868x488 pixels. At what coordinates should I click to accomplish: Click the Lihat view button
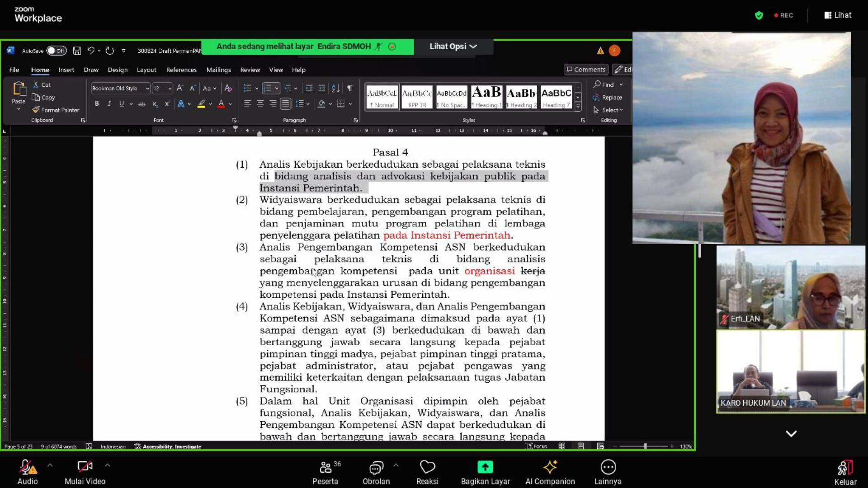[x=838, y=15]
